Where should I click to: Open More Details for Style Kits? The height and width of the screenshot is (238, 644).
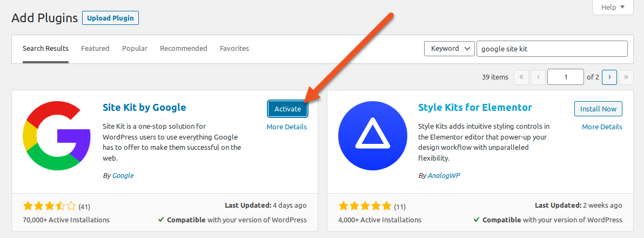click(x=602, y=127)
